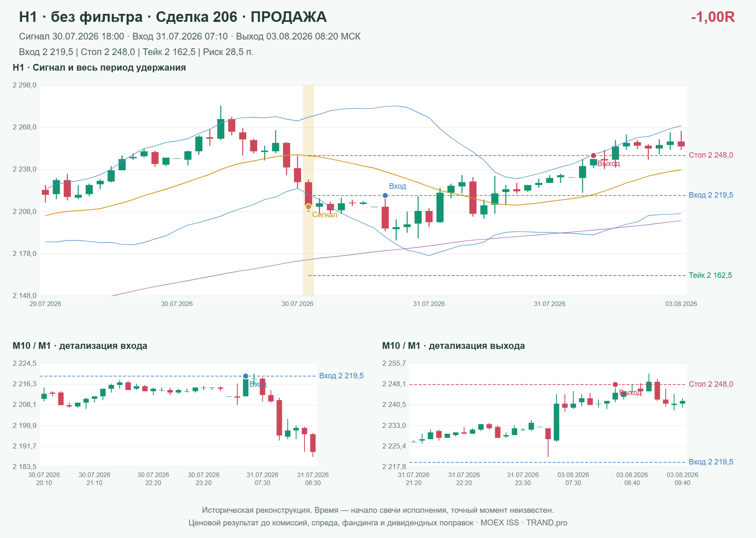Click the 2 224,5 axis value in entry chart
Image resolution: width=756 pixels, height=538 pixels.
(24, 364)
